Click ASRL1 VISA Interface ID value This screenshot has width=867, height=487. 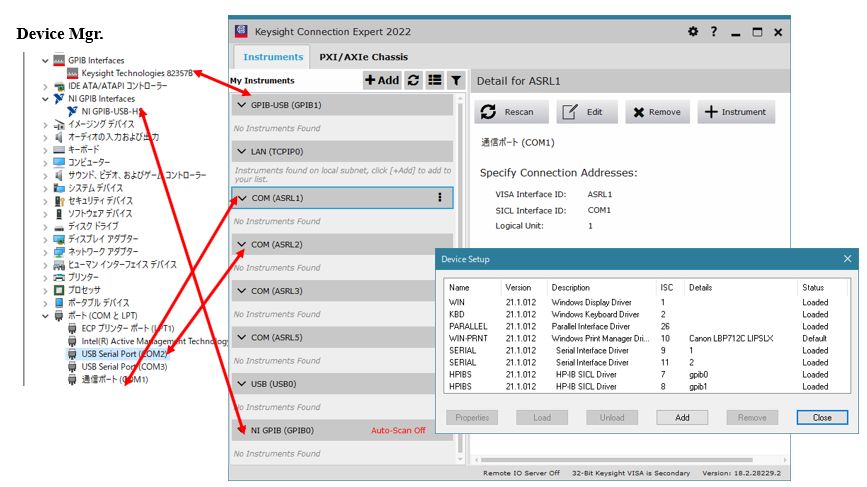click(x=599, y=194)
